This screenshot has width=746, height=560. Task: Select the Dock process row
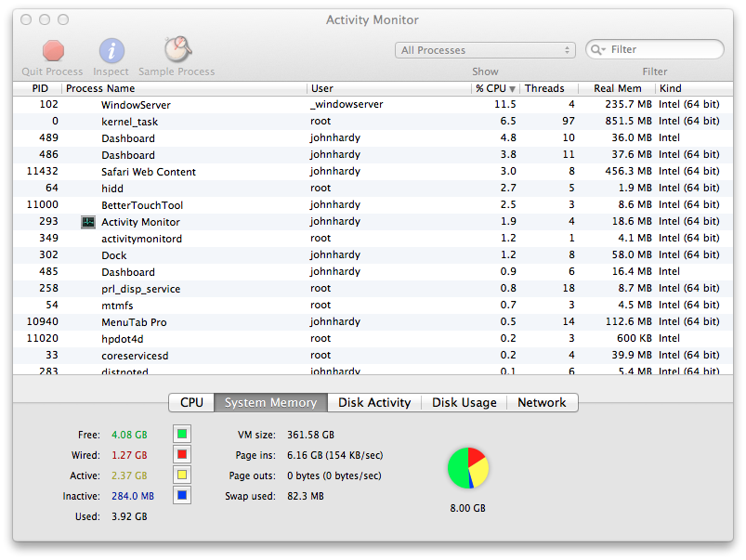[373, 255]
